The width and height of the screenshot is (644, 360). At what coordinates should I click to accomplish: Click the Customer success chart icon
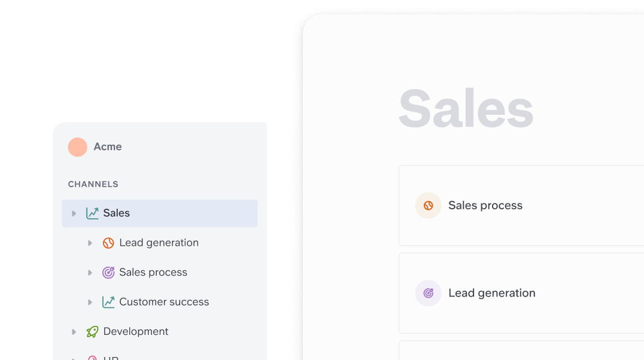tap(108, 302)
